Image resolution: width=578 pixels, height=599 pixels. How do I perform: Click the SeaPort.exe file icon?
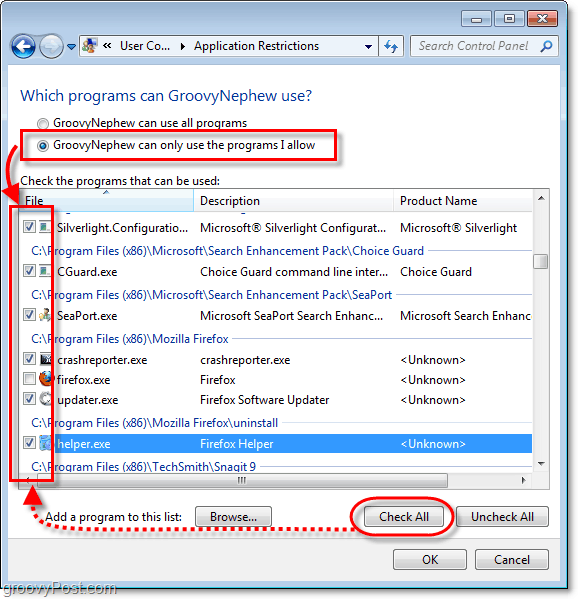point(46,315)
